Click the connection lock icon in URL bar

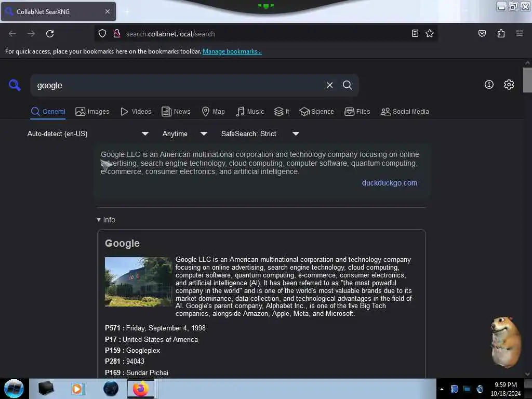coord(117,34)
